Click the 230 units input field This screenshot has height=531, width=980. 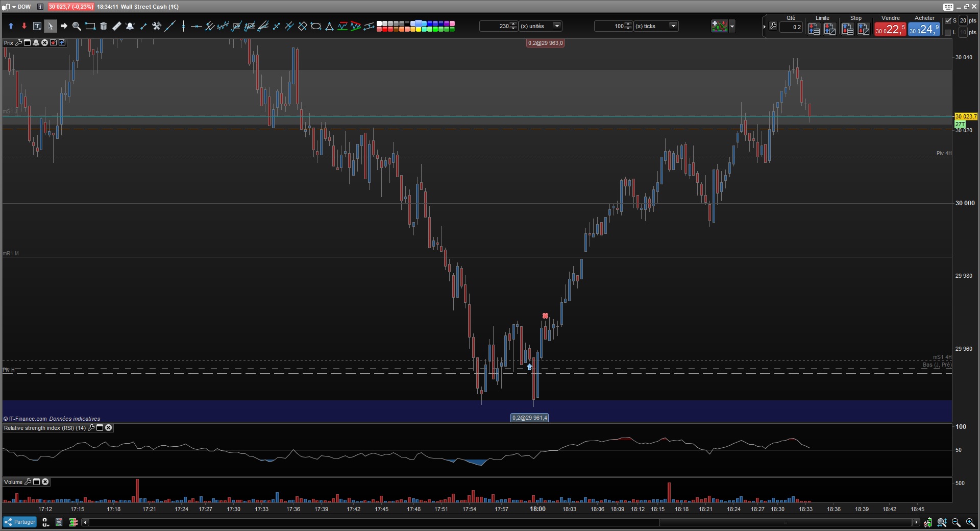click(495, 26)
